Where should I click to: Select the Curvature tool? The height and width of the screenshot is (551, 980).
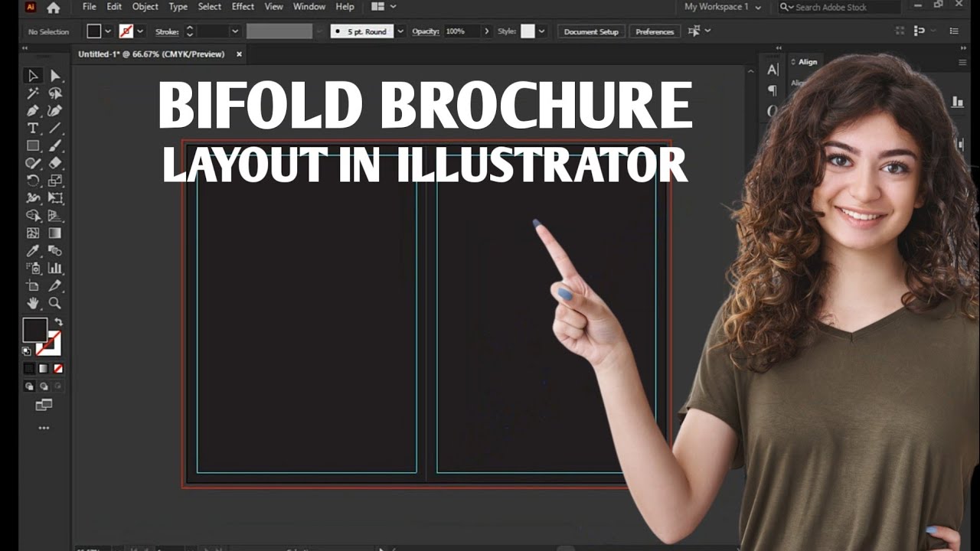coord(55,111)
